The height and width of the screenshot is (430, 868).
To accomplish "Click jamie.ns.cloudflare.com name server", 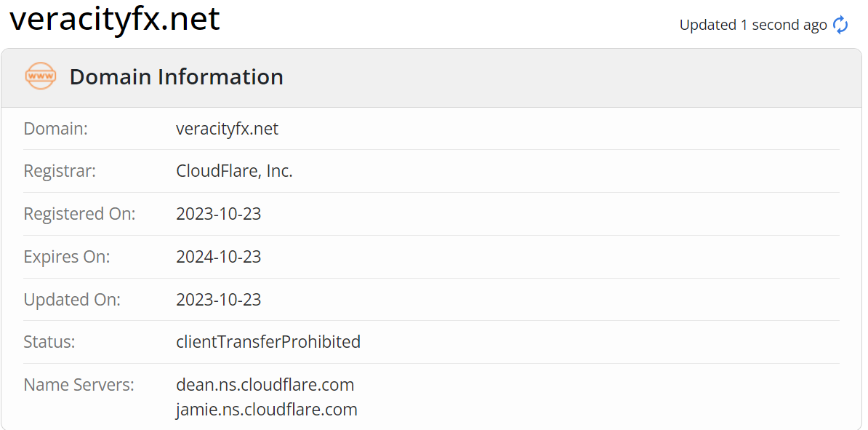I will click(x=267, y=410).
